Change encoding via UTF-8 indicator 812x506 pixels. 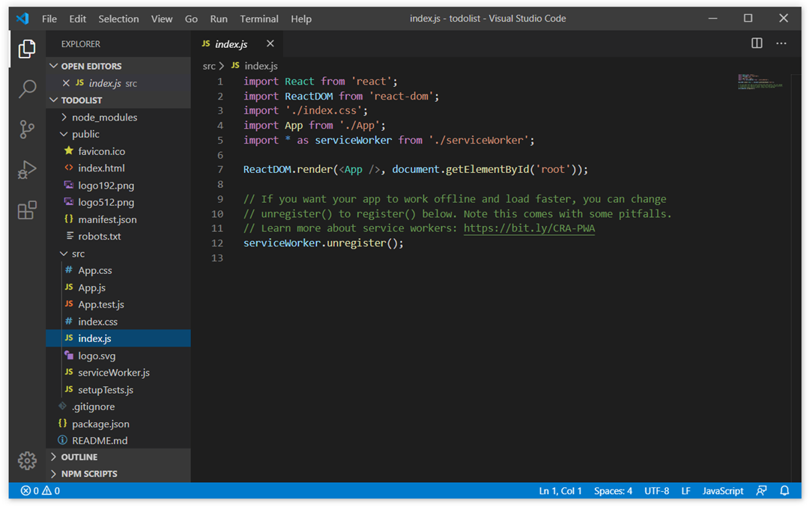(657, 490)
